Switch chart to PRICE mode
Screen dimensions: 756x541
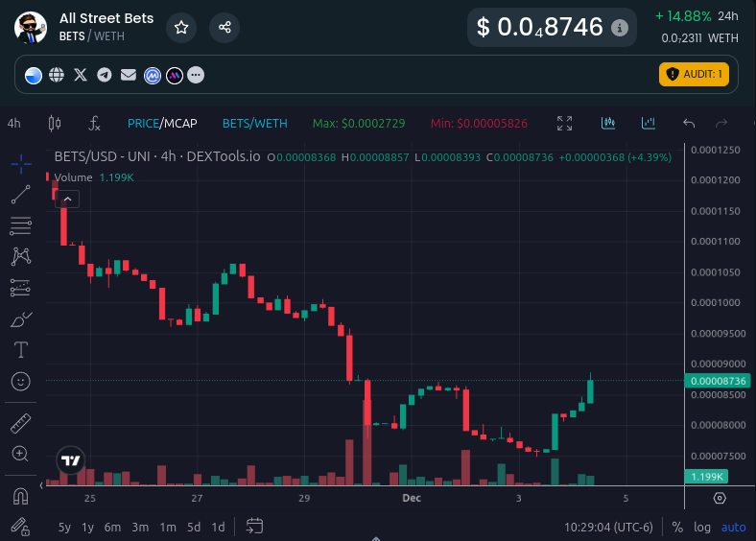[143, 124]
